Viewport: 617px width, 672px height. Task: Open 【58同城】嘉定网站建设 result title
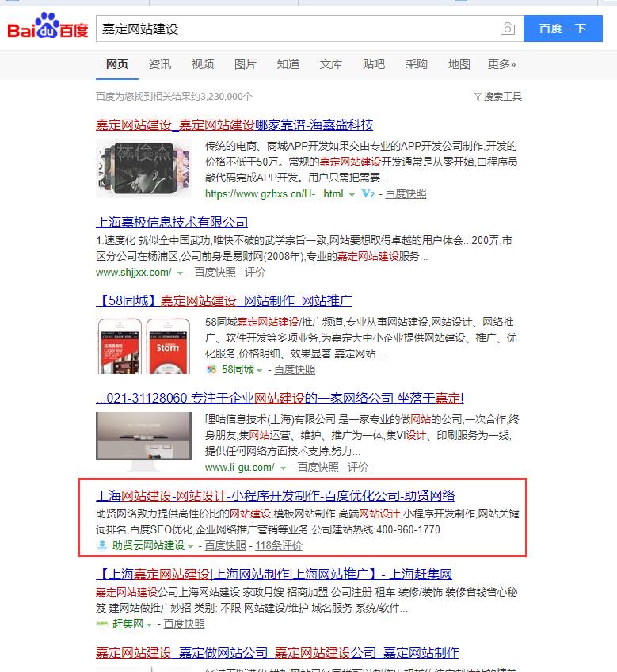[x=224, y=300]
